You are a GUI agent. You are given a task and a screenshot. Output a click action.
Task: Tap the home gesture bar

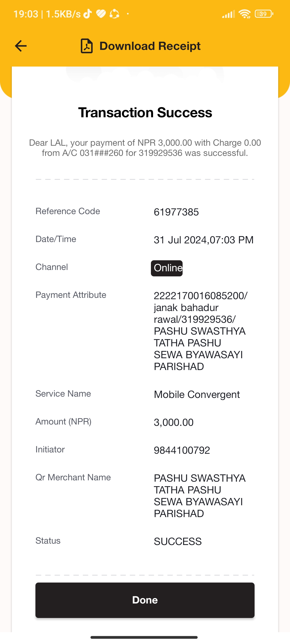pyautogui.click(x=144, y=637)
